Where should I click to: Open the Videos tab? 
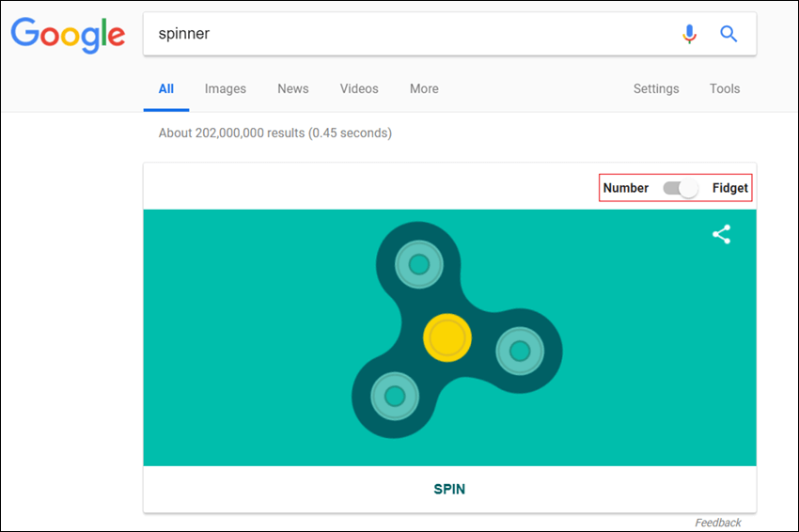[359, 88]
